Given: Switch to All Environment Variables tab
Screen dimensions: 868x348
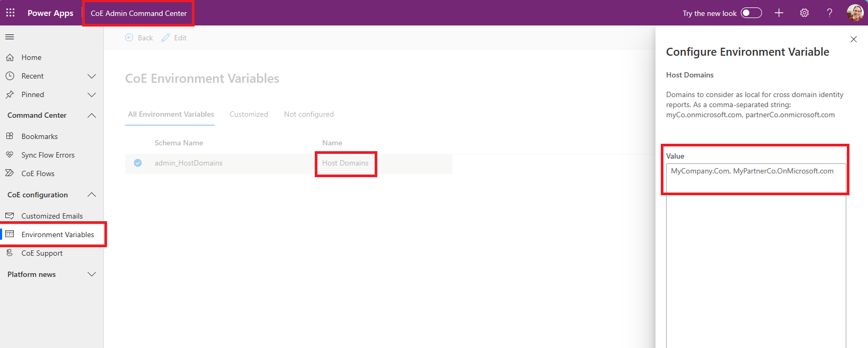Looking at the screenshot, I should [x=171, y=114].
